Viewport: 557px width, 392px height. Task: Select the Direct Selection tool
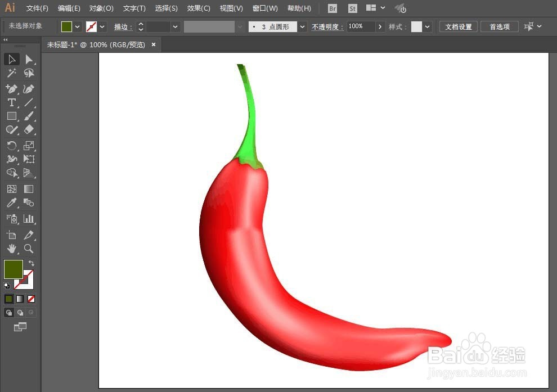click(29, 59)
